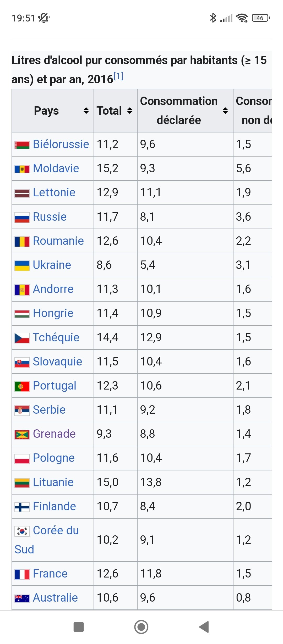Open the Biélorussie article link

click(x=61, y=144)
